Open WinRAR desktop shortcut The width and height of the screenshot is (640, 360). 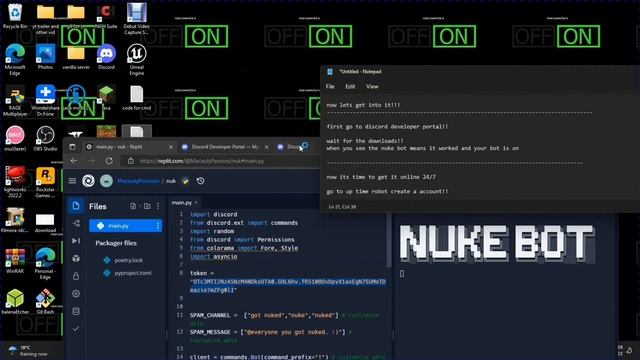15,261
